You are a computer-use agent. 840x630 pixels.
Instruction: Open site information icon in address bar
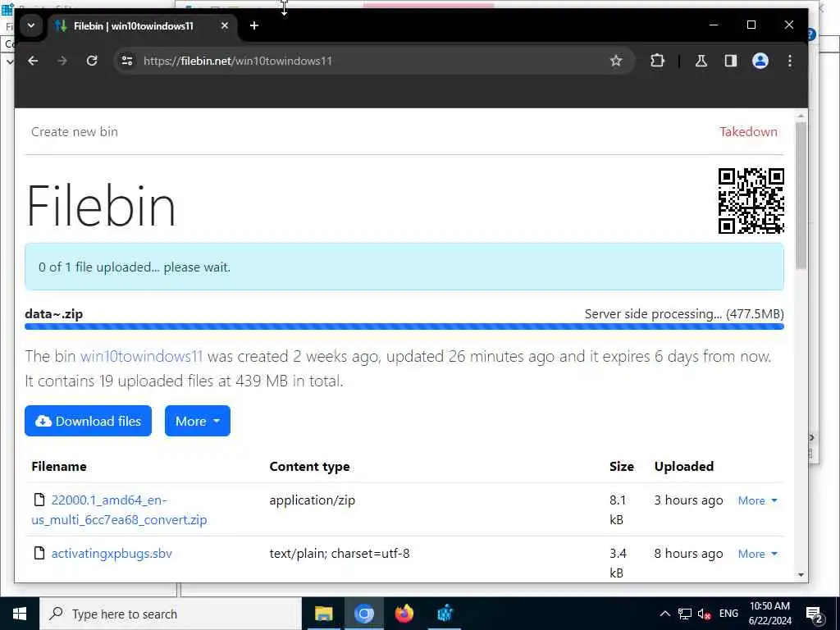127,61
